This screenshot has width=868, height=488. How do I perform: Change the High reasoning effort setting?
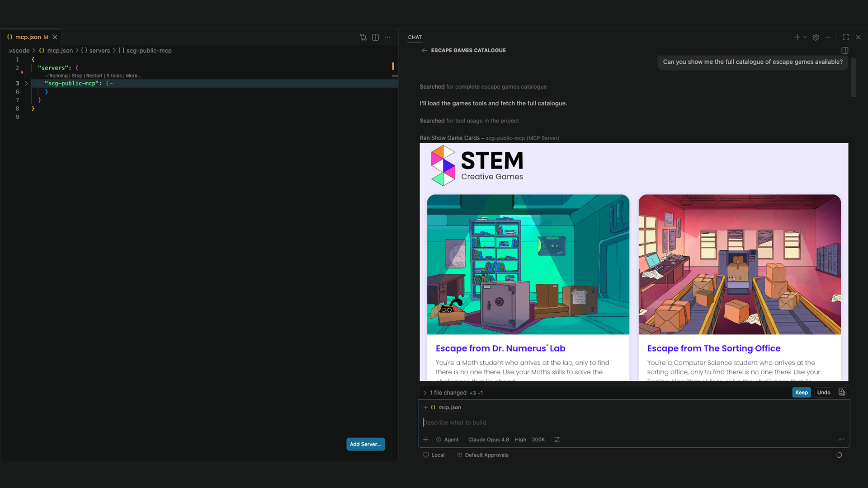(x=520, y=440)
